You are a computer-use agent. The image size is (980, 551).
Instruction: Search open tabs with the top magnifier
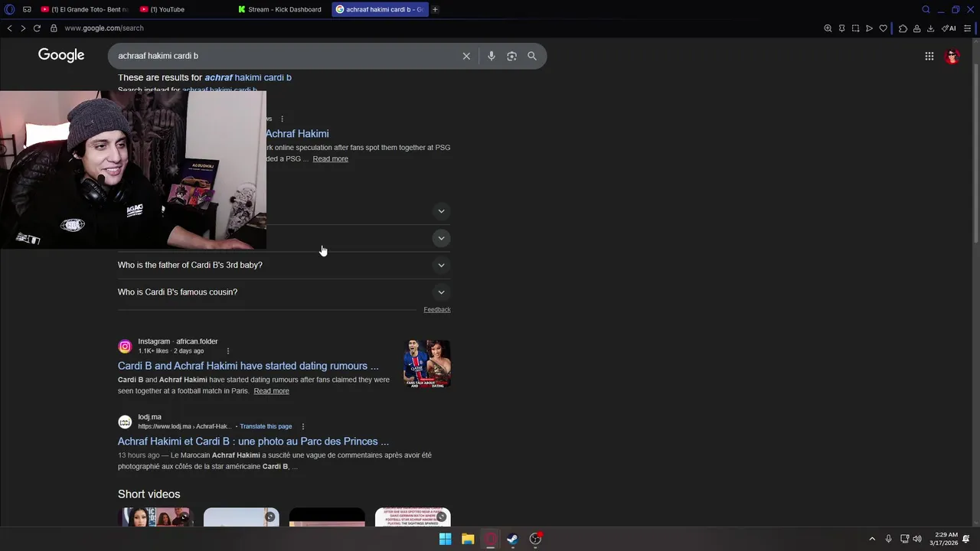point(926,9)
